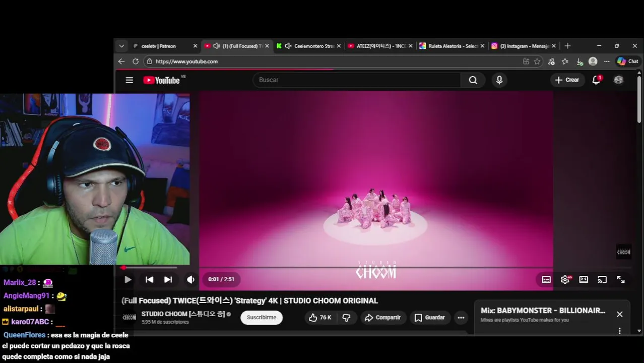Mute audio on Full Focused tab
This screenshot has width=644, height=363.
[x=216, y=46]
